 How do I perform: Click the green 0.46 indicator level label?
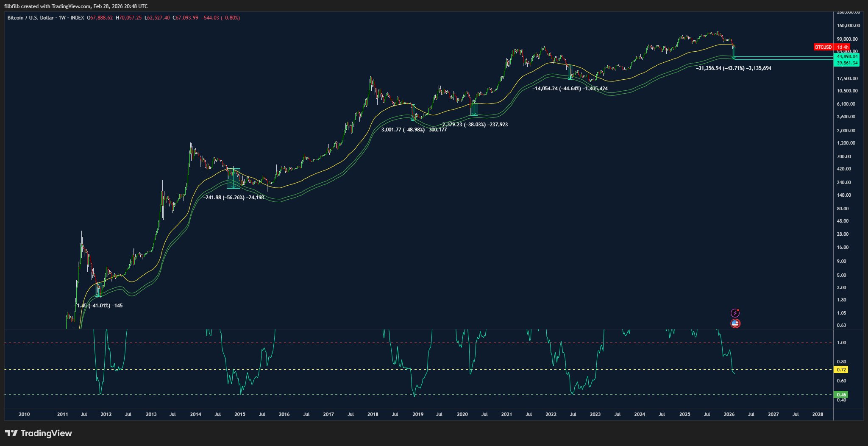[x=841, y=395]
